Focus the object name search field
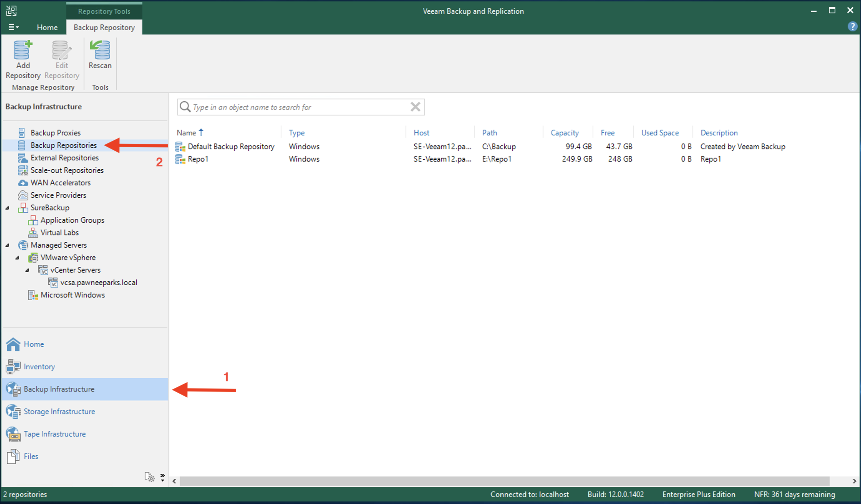Viewport: 861px width, 504px height. pyautogui.click(x=301, y=107)
